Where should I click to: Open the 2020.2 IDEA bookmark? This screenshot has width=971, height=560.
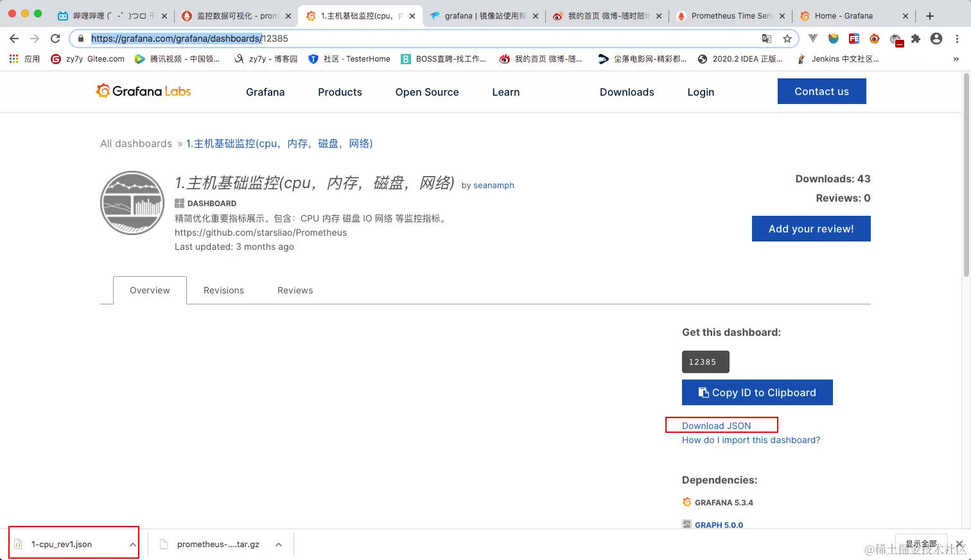coord(740,59)
